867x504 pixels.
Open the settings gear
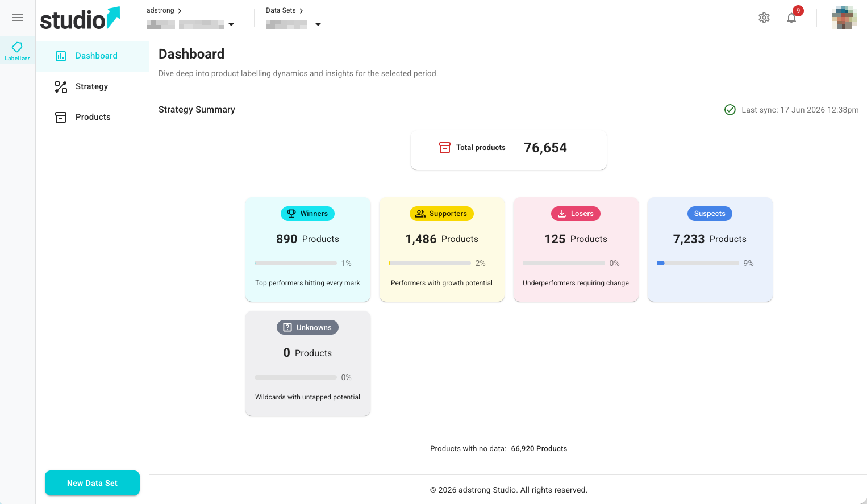[x=764, y=18]
